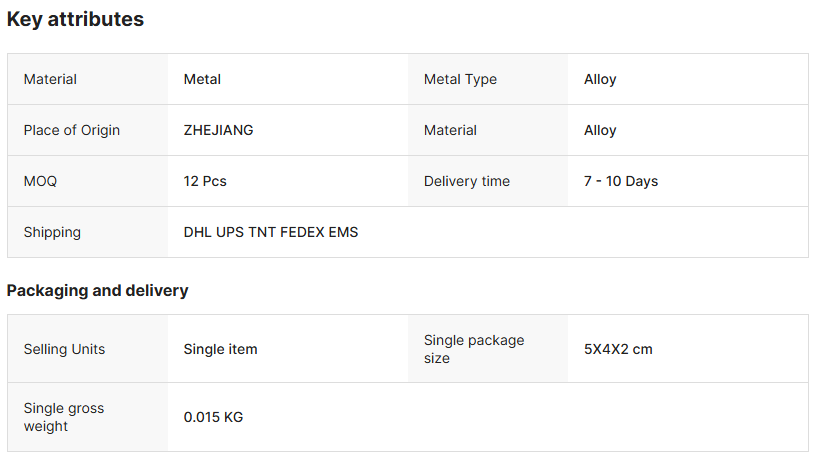Click the Packaging and delivery heading
817x466 pixels.
[x=98, y=291]
